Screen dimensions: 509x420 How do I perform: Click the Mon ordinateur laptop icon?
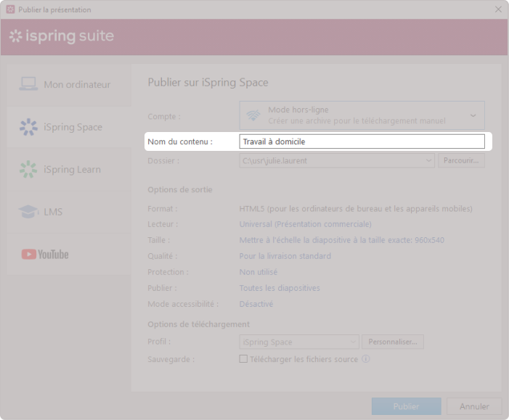click(28, 84)
